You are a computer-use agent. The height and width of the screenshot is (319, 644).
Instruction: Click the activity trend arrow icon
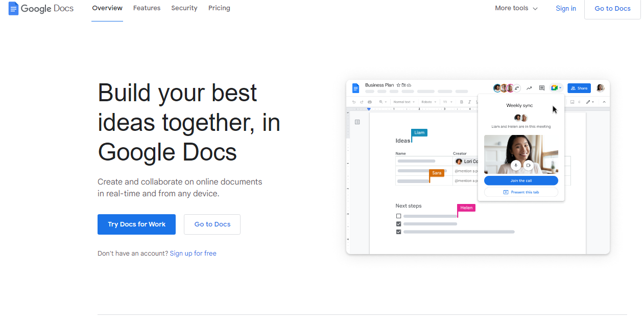529,88
